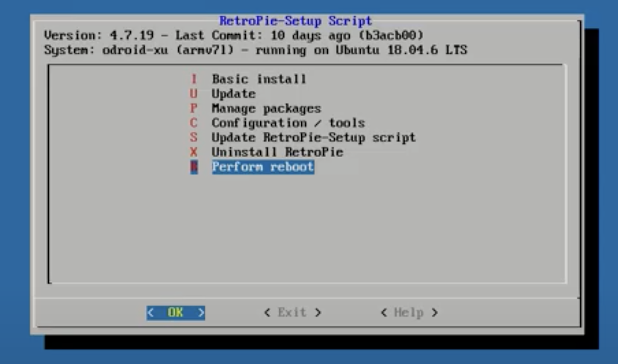Click the red P hotkey letter
618x364 pixels.
[x=194, y=109]
